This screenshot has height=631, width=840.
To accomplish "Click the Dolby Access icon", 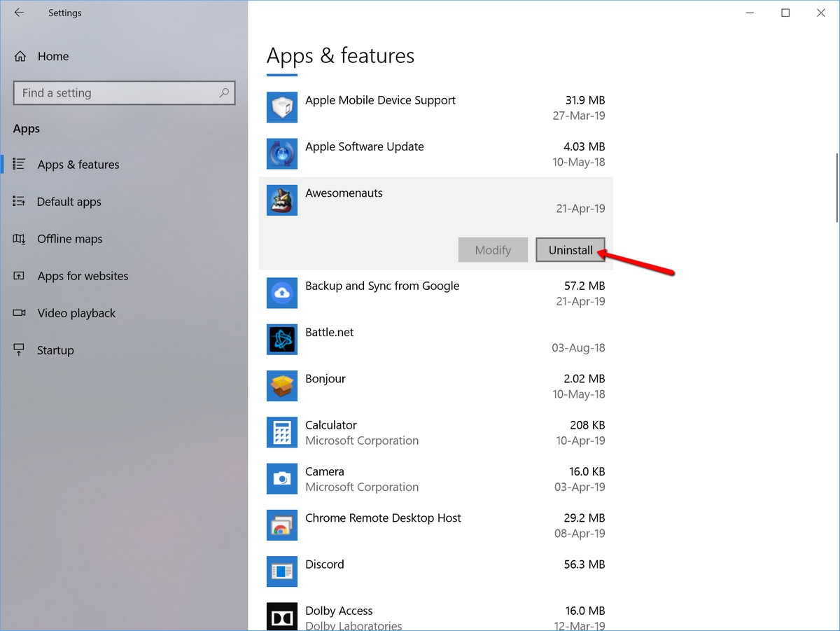I will pyautogui.click(x=282, y=616).
